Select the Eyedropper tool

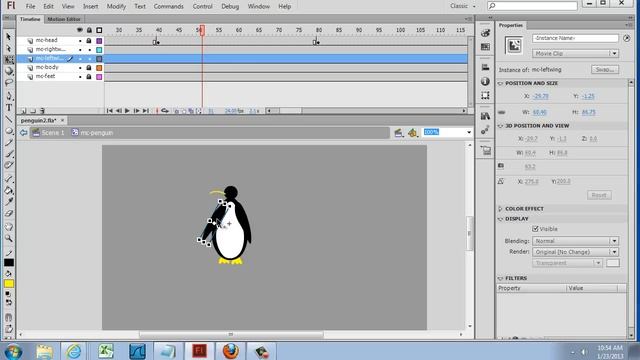(9, 202)
